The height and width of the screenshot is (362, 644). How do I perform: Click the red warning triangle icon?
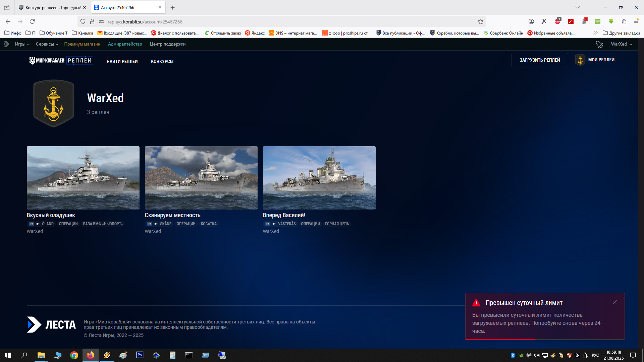click(x=476, y=303)
